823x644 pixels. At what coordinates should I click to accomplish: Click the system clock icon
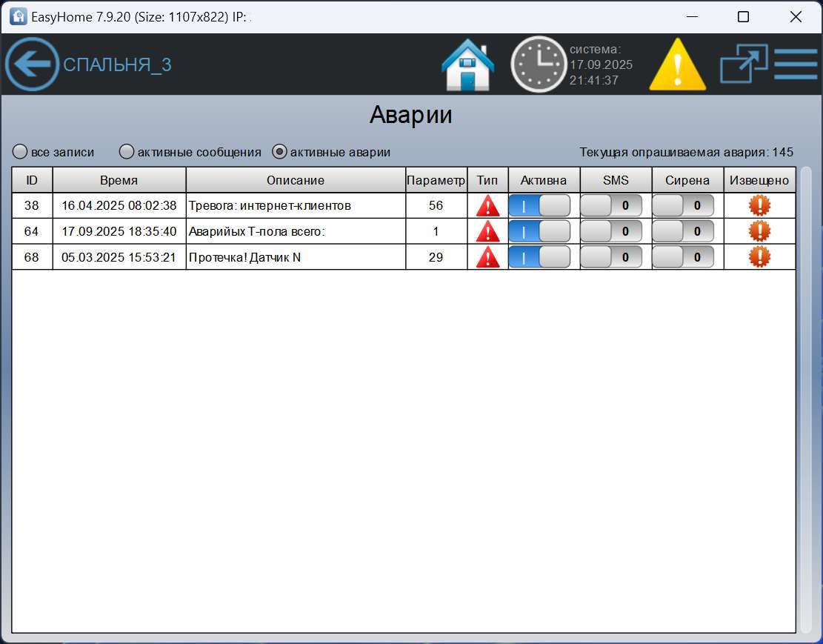tap(539, 64)
